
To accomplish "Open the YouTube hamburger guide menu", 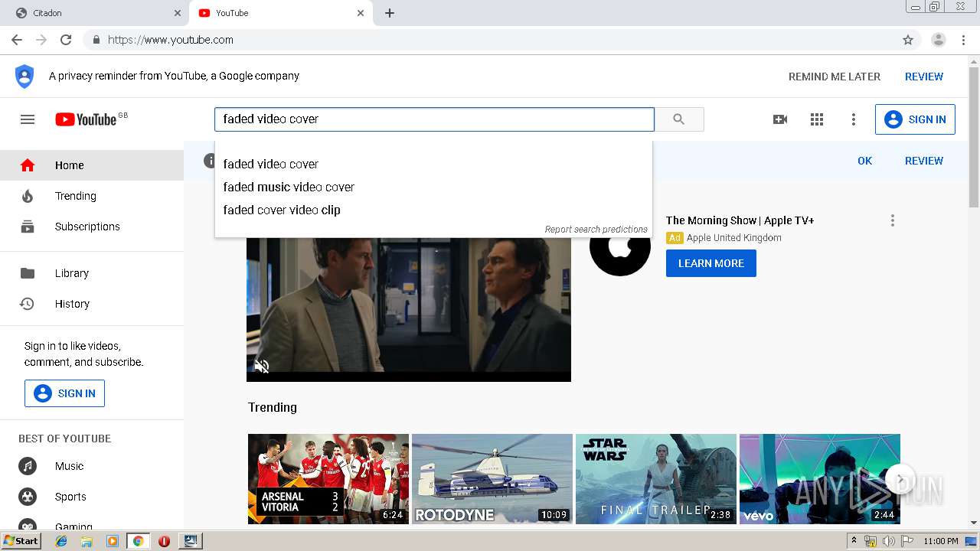I will (x=28, y=119).
